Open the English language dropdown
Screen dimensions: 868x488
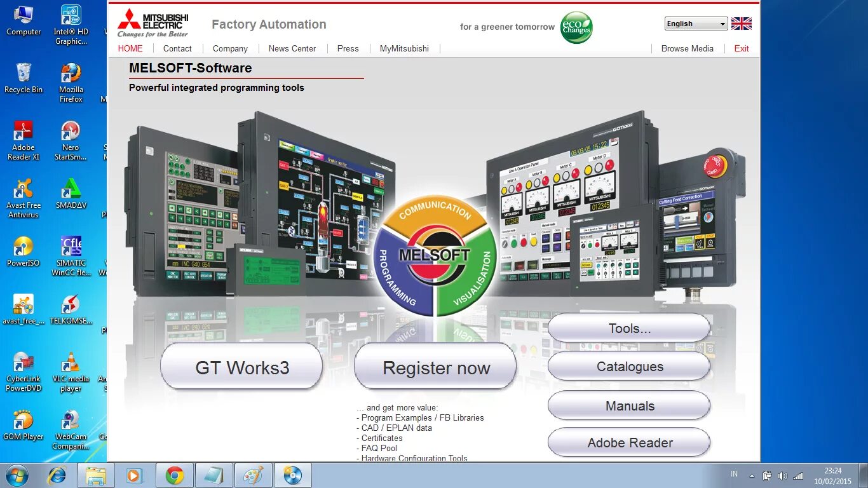click(x=696, y=24)
